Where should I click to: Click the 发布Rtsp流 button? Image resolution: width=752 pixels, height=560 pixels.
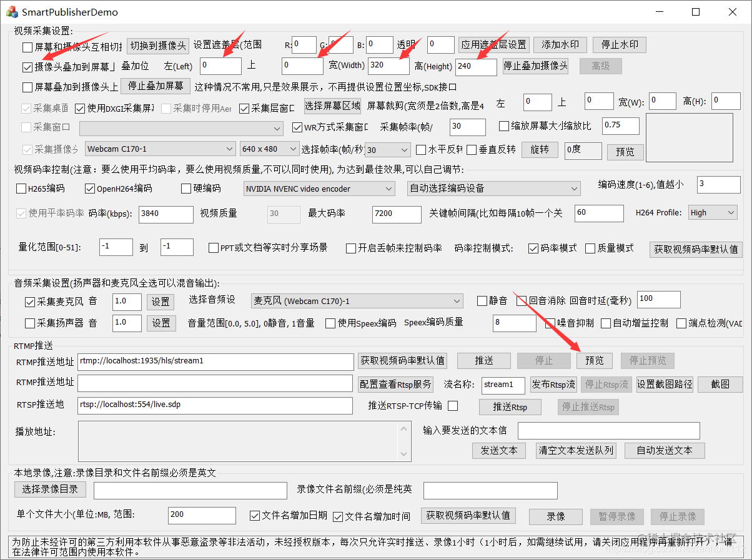[553, 385]
